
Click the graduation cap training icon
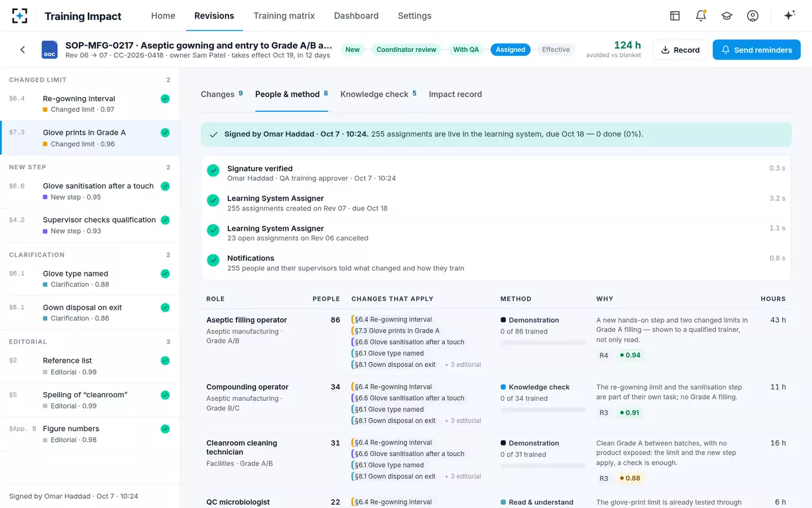(x=727, y=16)
